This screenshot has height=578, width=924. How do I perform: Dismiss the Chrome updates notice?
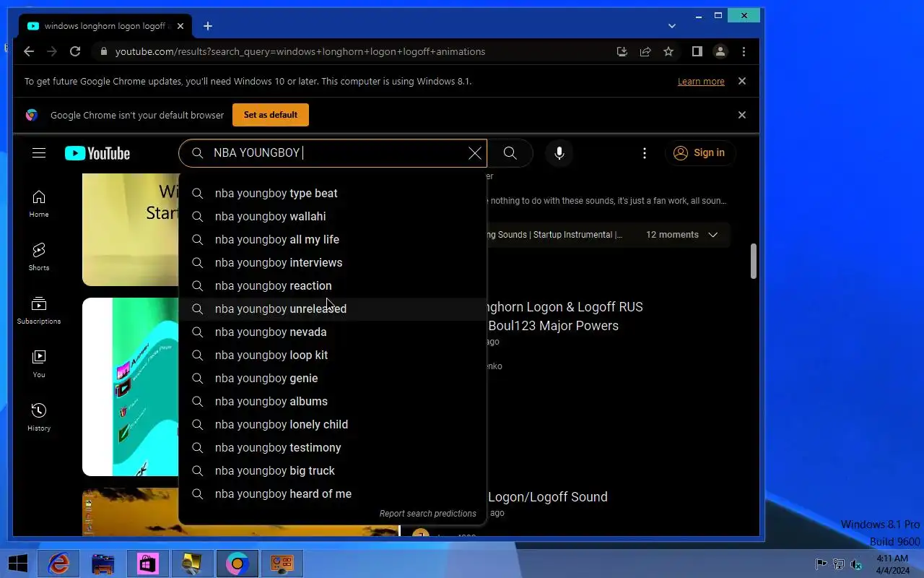coord(742,81)
